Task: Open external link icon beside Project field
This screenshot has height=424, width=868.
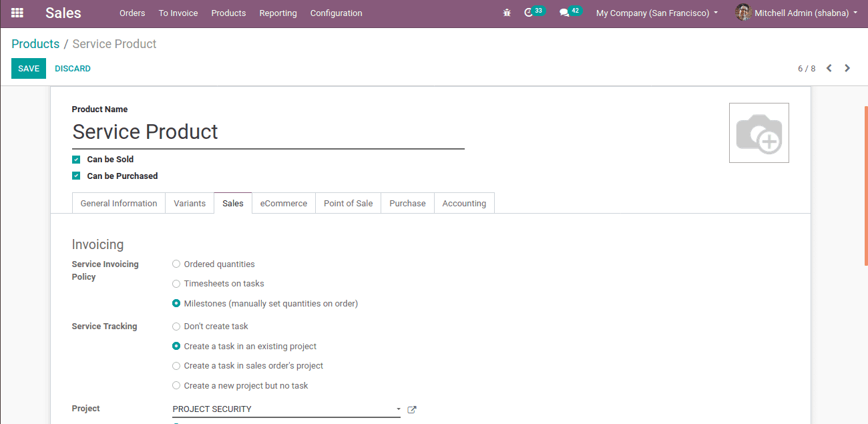Action: tap(412, 409)
